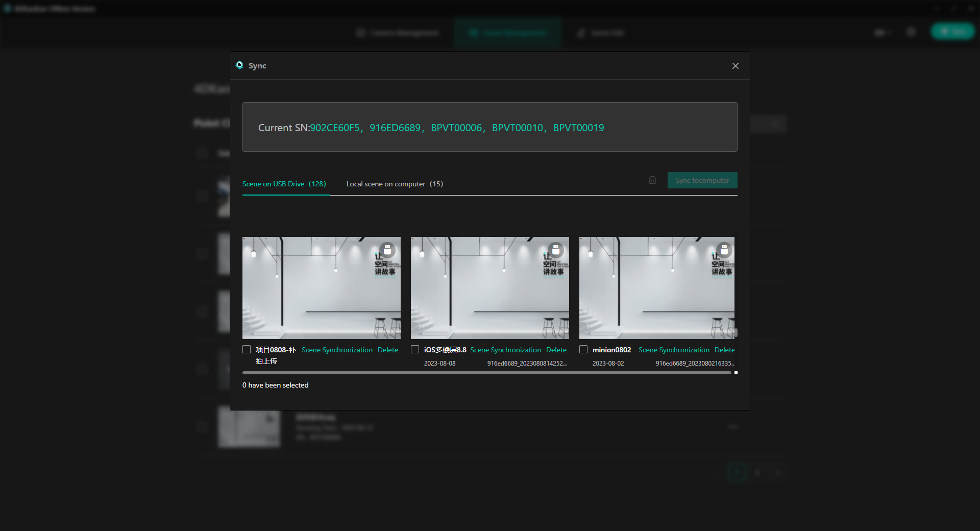Click the horizontal scrollbar under the scenes
The image size is (980, 531).
tap(486, 373)
